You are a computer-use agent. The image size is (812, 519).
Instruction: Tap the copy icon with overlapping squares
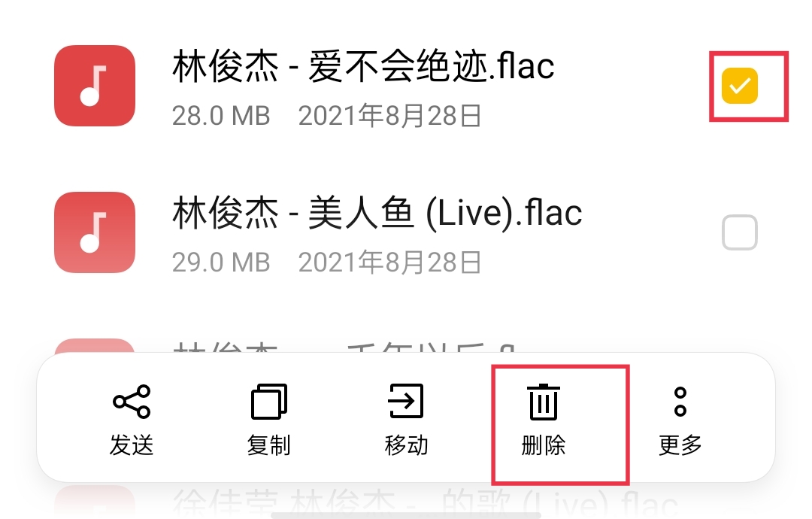[268, 402]
